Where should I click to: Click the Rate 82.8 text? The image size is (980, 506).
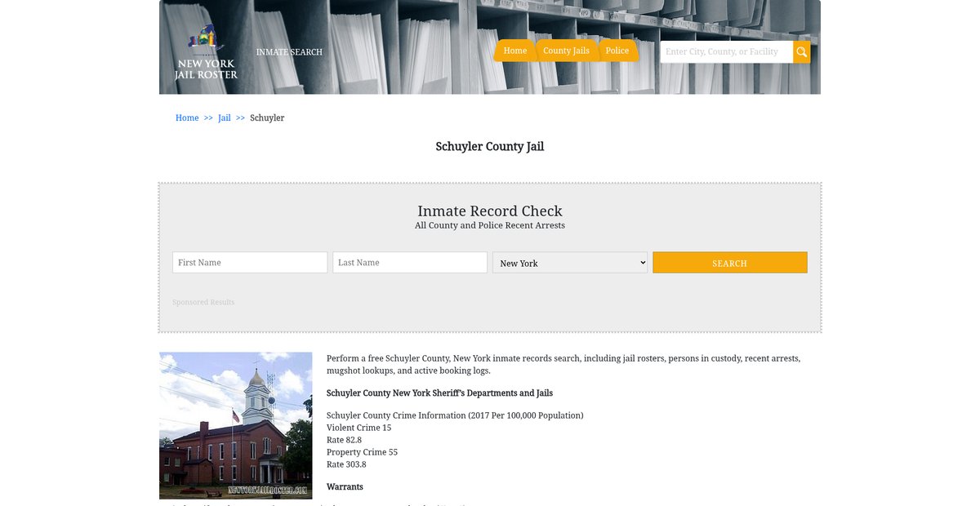click(x=344, y=440)
